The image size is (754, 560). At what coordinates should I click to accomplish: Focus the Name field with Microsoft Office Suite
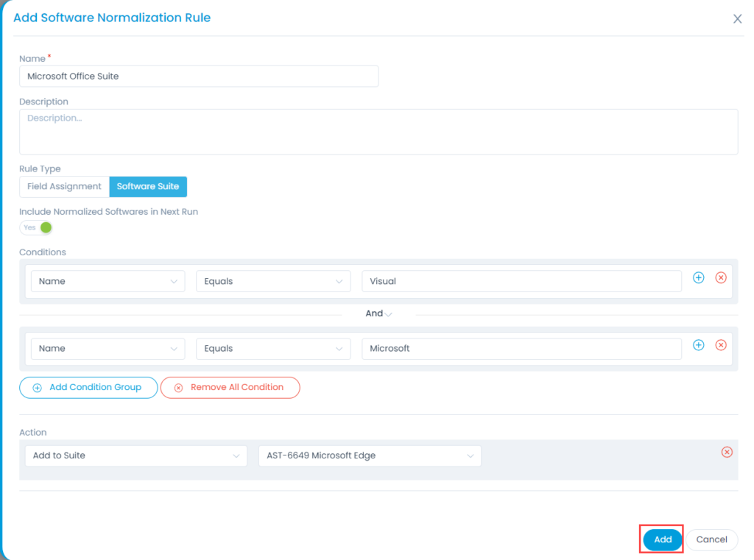point(199,77)
